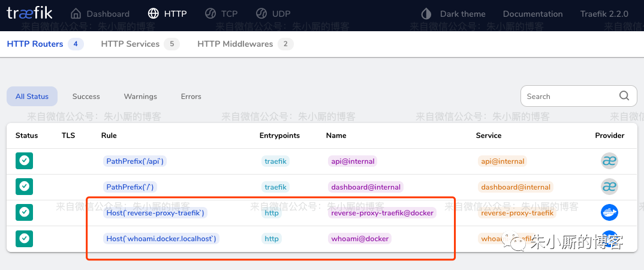The width and height of the screenshot is (644, 270).
Task: Click the Service column header
Action: click(x=488, y=135)
